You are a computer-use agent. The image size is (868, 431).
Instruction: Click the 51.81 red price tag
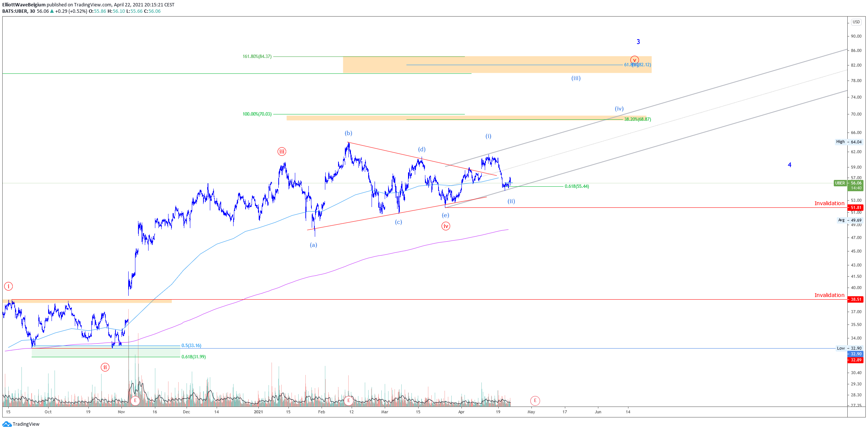point(856,207)
